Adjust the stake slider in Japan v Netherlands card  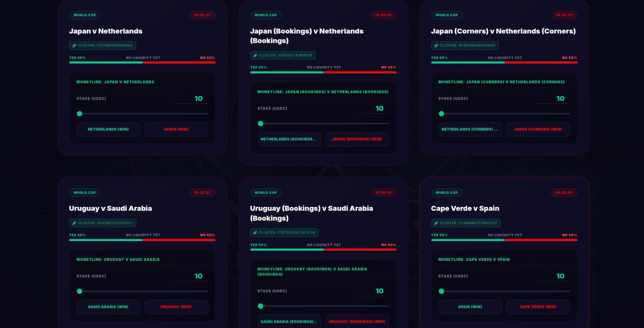142,114
